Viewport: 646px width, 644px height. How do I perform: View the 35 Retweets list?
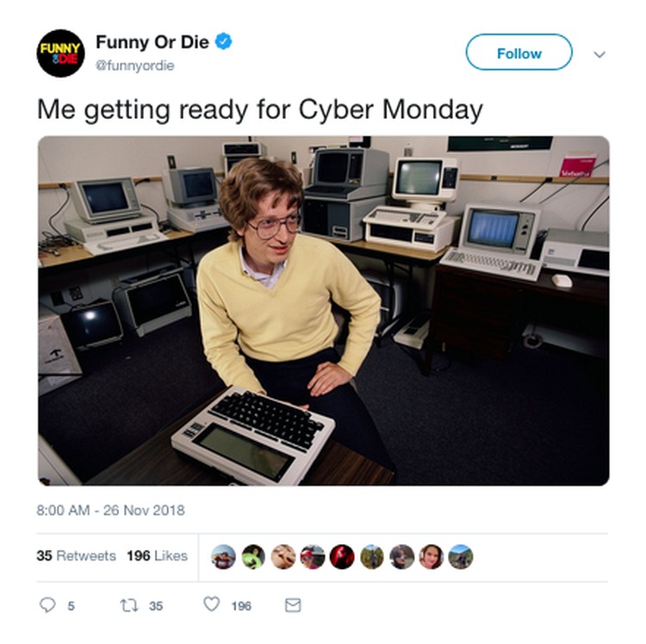(76, 556)
